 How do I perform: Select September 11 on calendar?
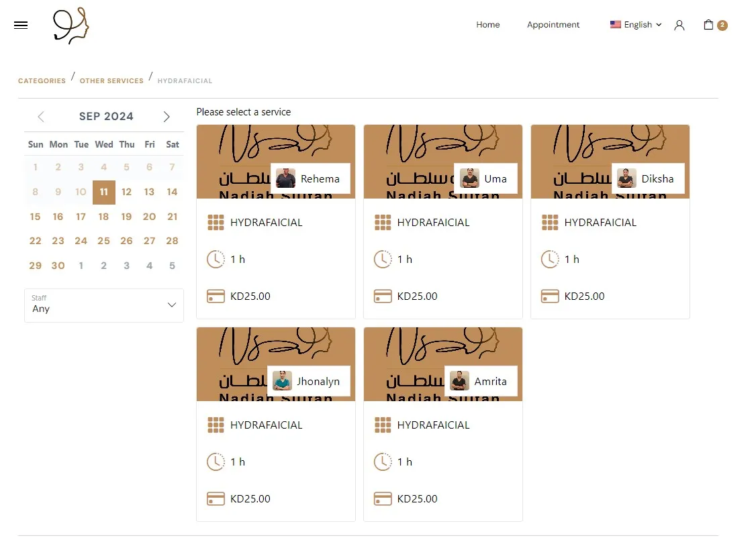[x=103, y=193]
